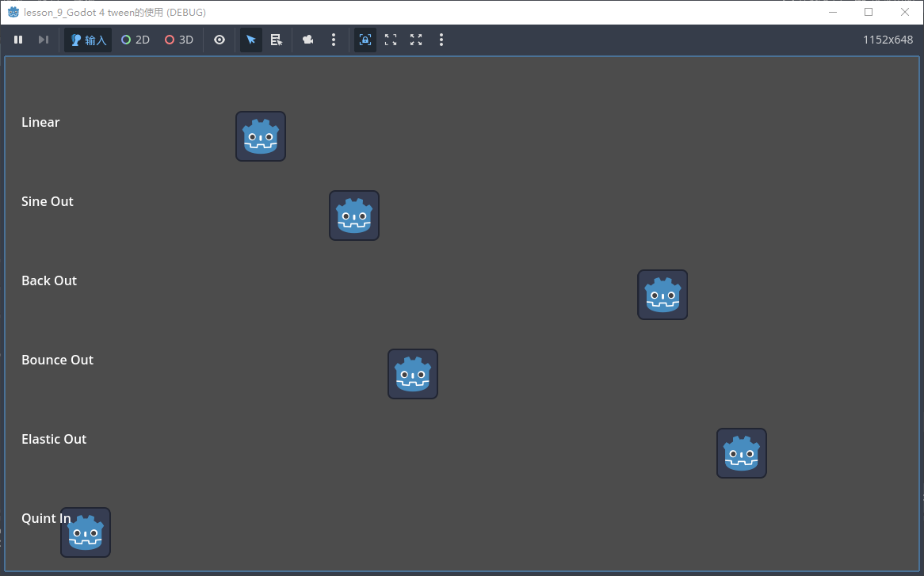
Task: Click the Godot icon on Back Out row
Action: tap(662, 295)
